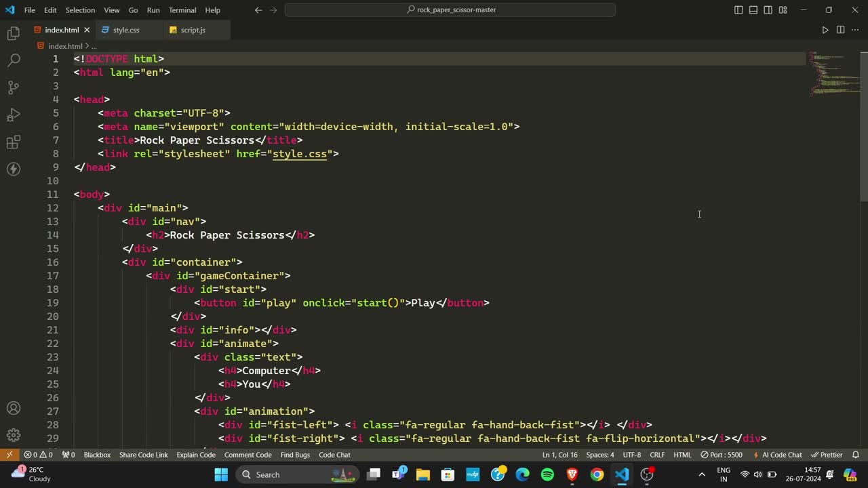Open Google Chrome from the taskbar

[597, 474]
